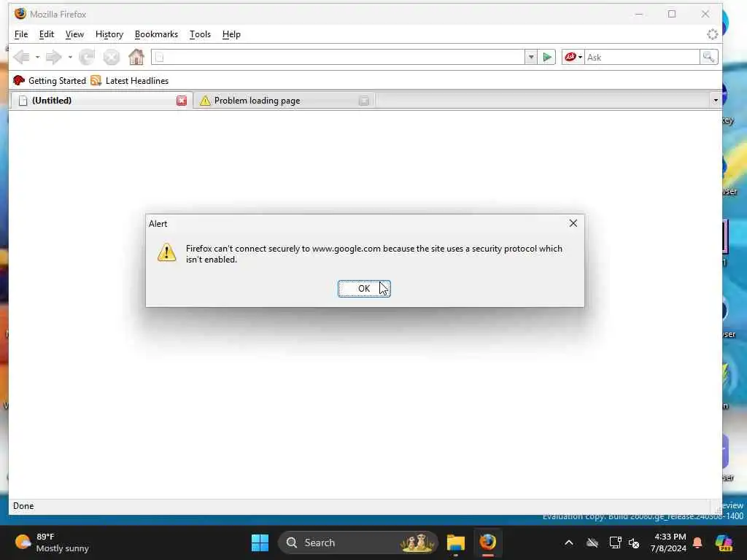
Task: Click the taskbar Search box
Action: (x=357, y=542)
